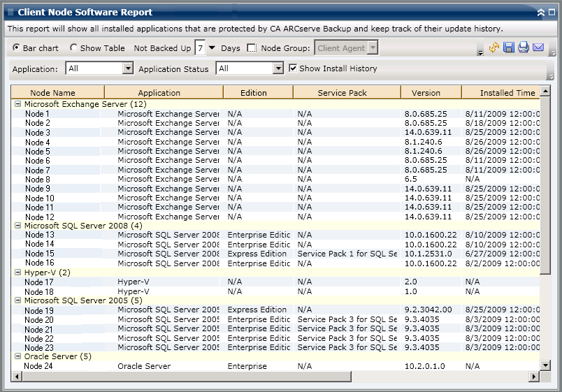Viewport: 562px width, 392px height.
Task: Open the Application Status dropdown
Action: pyautogui.click(x=277, y=68)
